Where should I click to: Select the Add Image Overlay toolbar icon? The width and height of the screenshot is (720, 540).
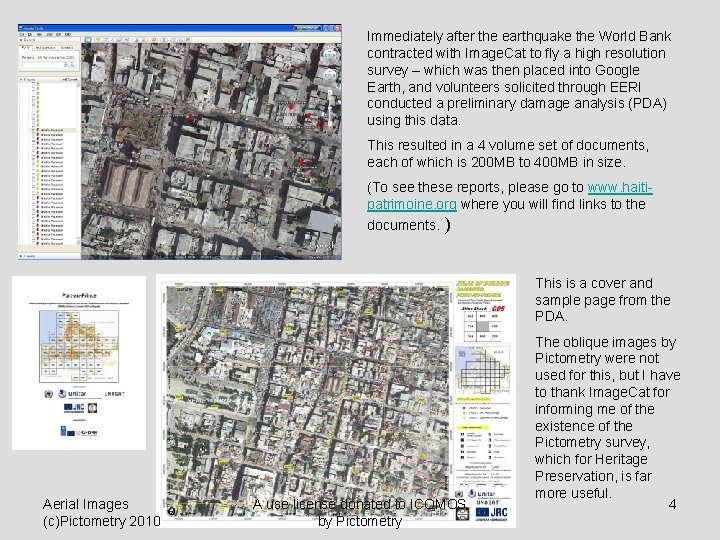point(119,40)
